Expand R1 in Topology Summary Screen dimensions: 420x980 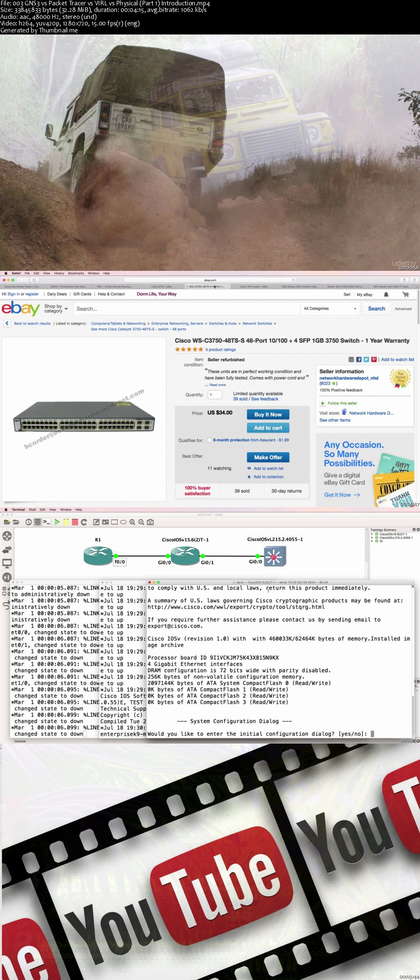point(372,541)
